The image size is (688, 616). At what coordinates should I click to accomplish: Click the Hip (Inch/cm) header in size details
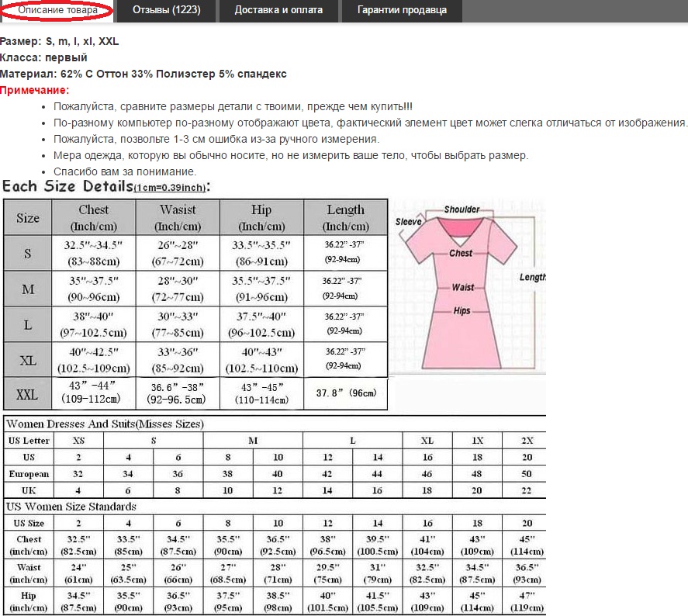(261, 218)
